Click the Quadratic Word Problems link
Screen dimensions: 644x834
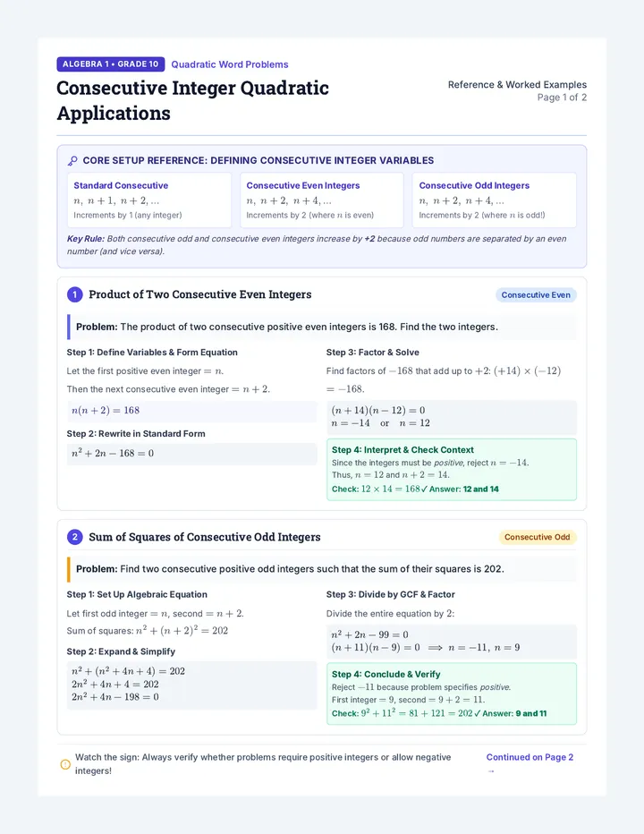click(x=230, y=64)
